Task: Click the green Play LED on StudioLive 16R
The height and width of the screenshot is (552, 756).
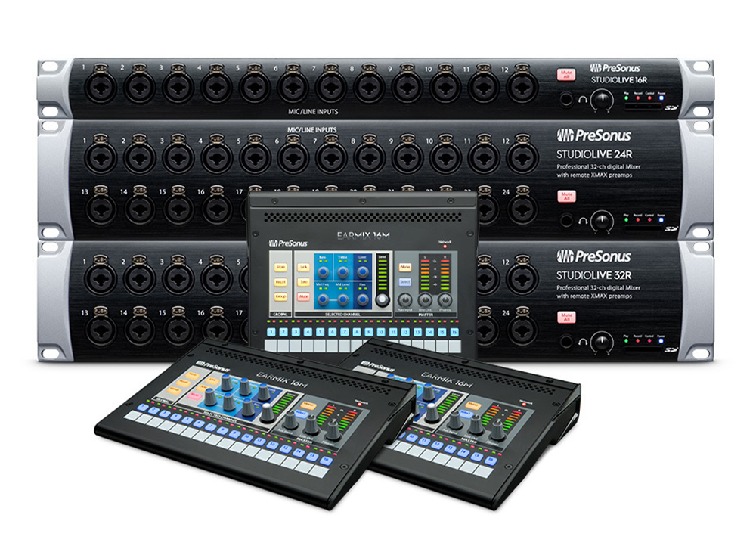Action: pos(626,98)
